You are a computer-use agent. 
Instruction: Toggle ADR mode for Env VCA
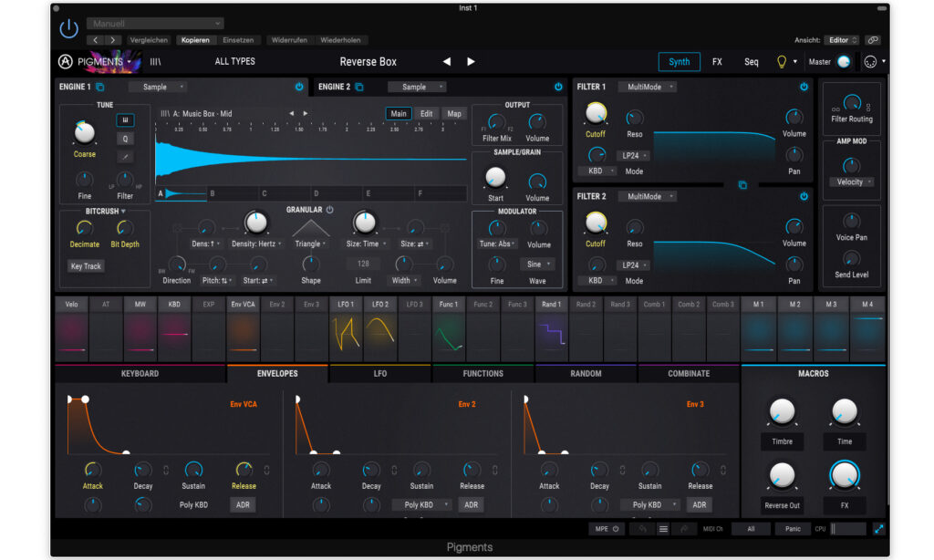coord(243,504)
